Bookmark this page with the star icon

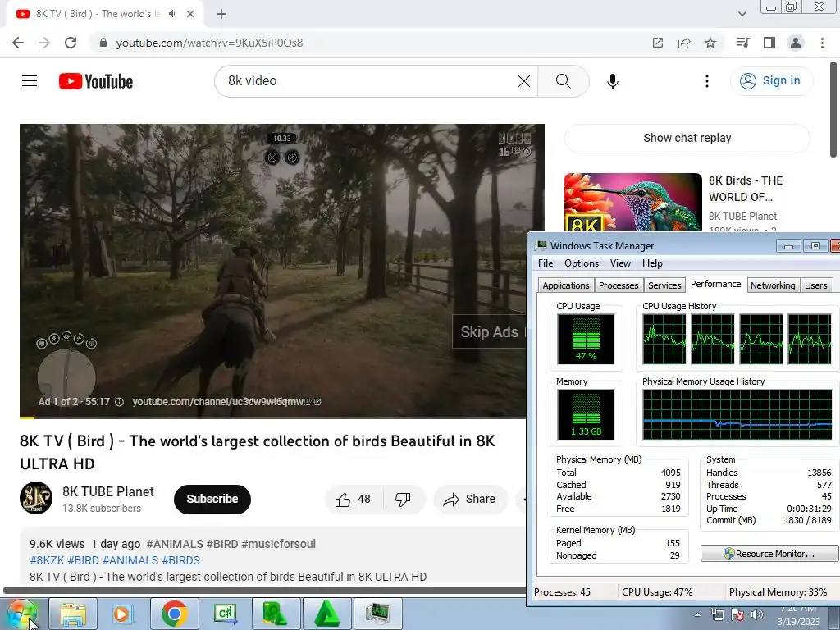pos(710,43)
